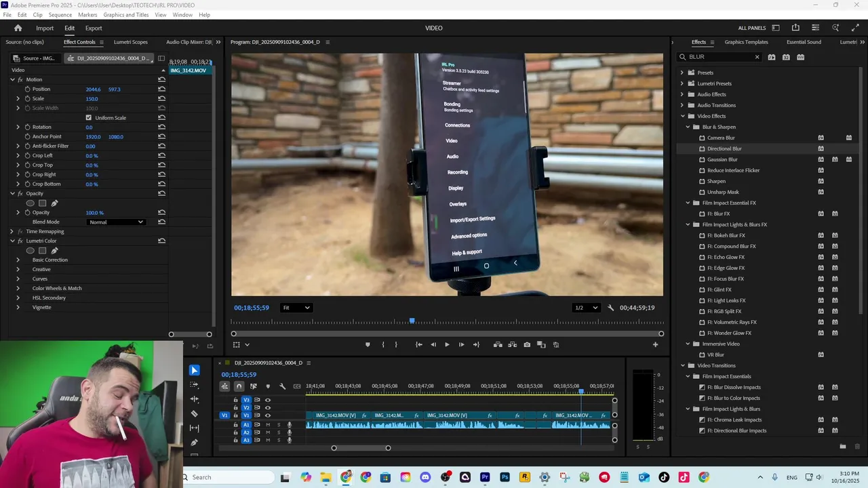This screenshot has height=488, width=868.
Task: Select the Track Select Forward tool
Action: click(x=195, y=384)
